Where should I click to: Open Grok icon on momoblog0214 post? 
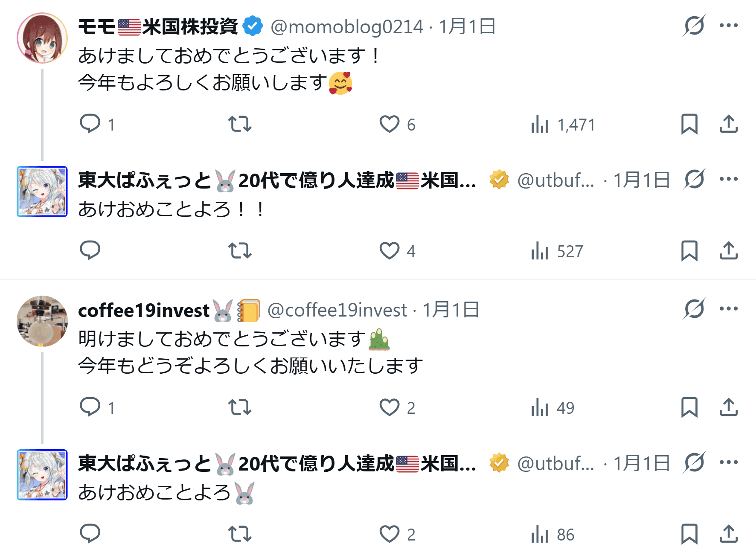pyautogui.click(x=694, y=26)
